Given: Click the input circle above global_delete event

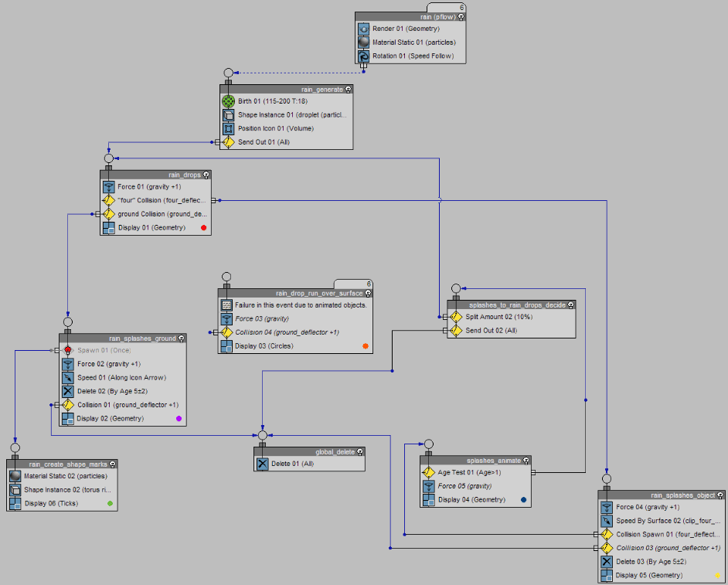Looking at the screenshot, I should click(x=262, y=436).
